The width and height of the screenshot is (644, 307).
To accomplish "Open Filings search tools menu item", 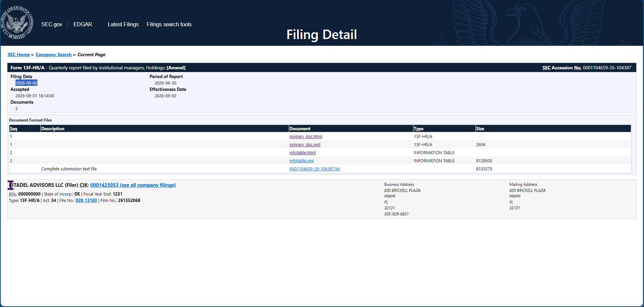I will [x=169, y=25].
